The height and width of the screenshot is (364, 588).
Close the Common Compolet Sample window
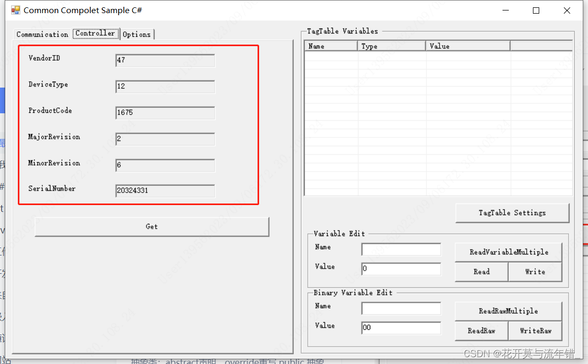coord(566,10)
